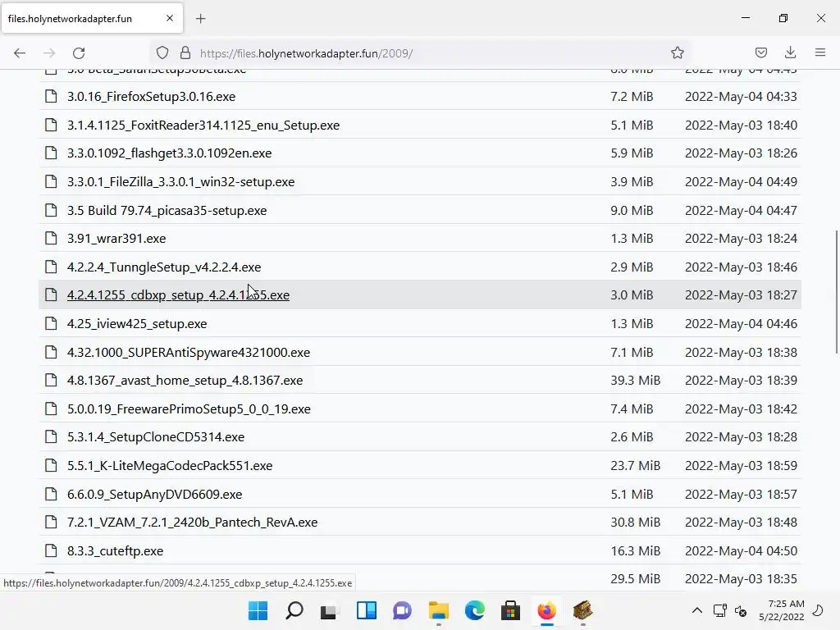Download 4.2.4.1255_cdbxp_setup_4.2.4.1255.exe
The image size is (840, 630).
click(x=178, y=295)
